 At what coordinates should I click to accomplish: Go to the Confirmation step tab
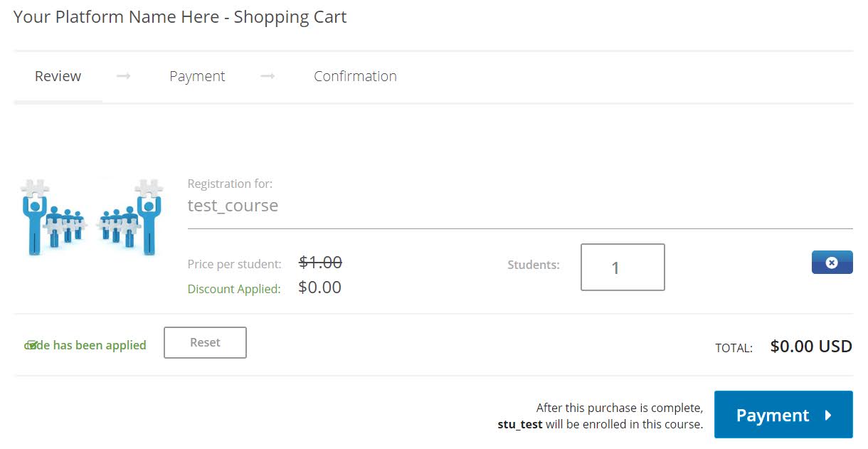tap(355, 76)
